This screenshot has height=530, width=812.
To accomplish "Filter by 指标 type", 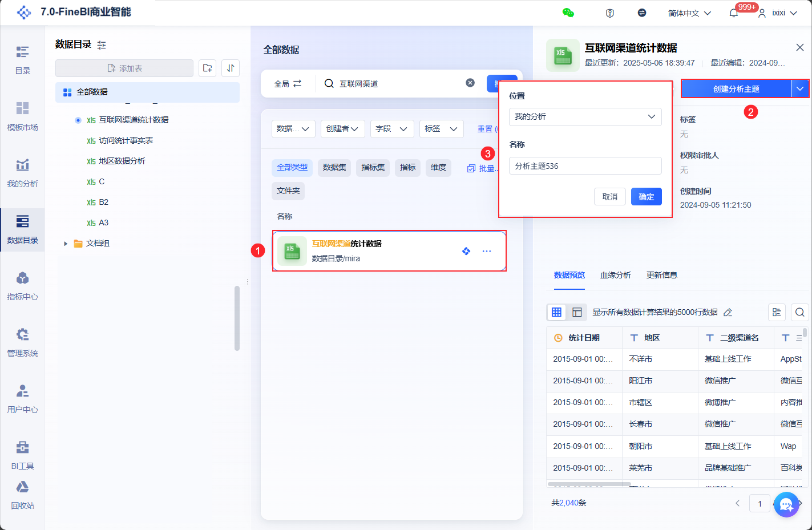I will tap(408, 167).
